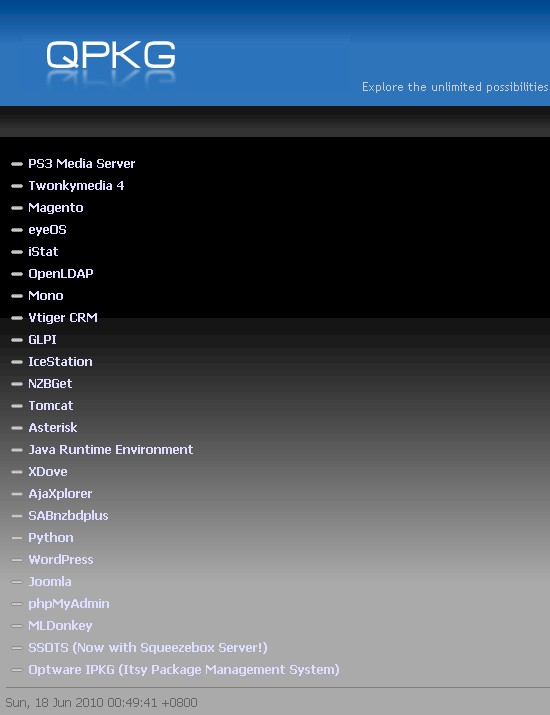Click the Asterisk package link
This screenshot has width=550, height=715.
[x=53, y=428]
